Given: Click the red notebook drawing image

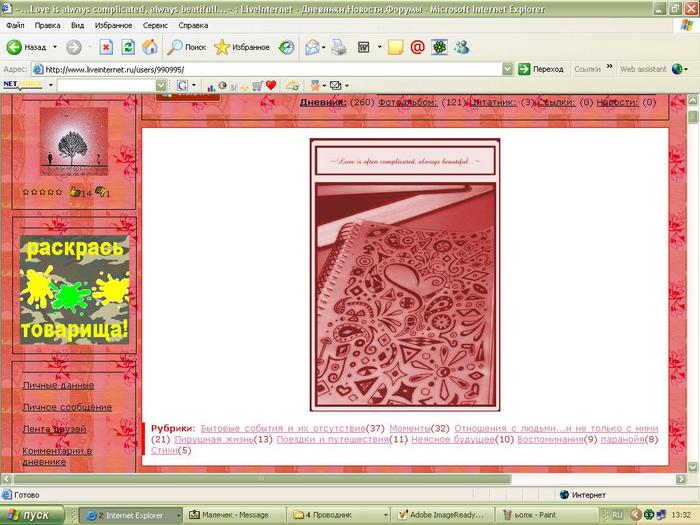Looking at the screenshot, I should [405, 294].
